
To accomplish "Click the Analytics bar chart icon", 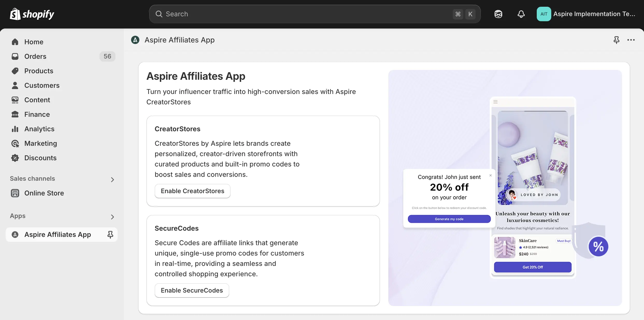I will coord(15,129).
